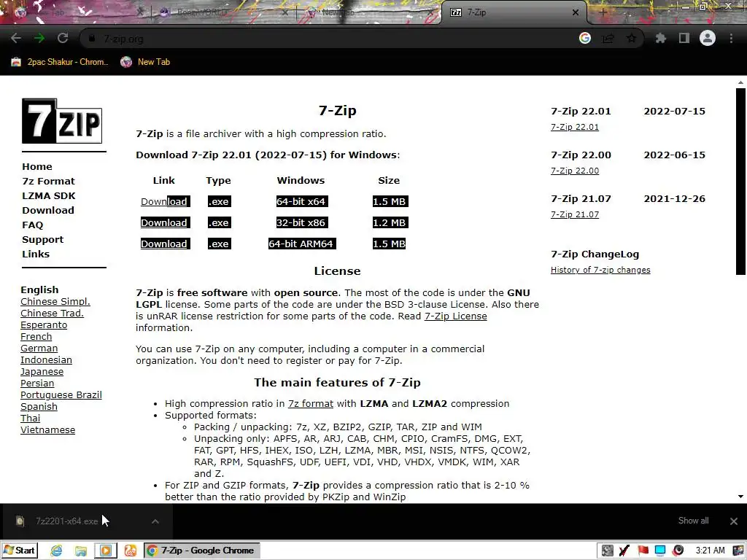Open the FAQ page
747x560 pixels.
click(x=32, y=225)
